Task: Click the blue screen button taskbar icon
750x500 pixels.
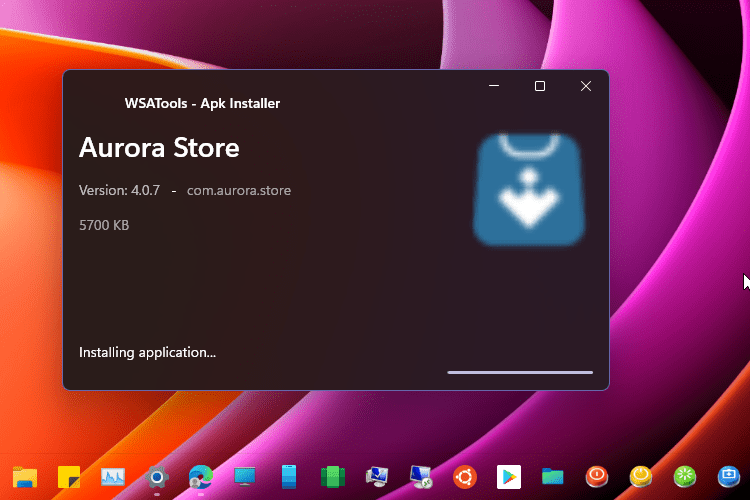Action: pyautogui.click(x=729, y=477)
